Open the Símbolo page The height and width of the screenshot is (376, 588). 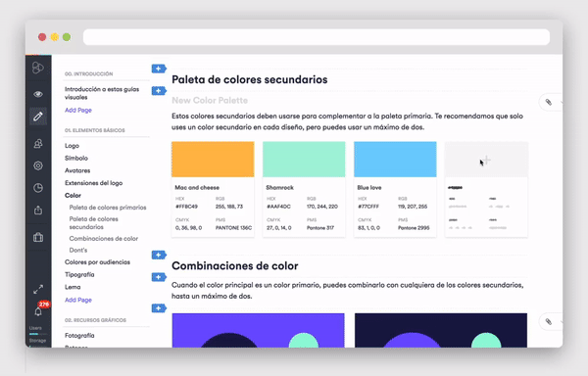[76, 158]
